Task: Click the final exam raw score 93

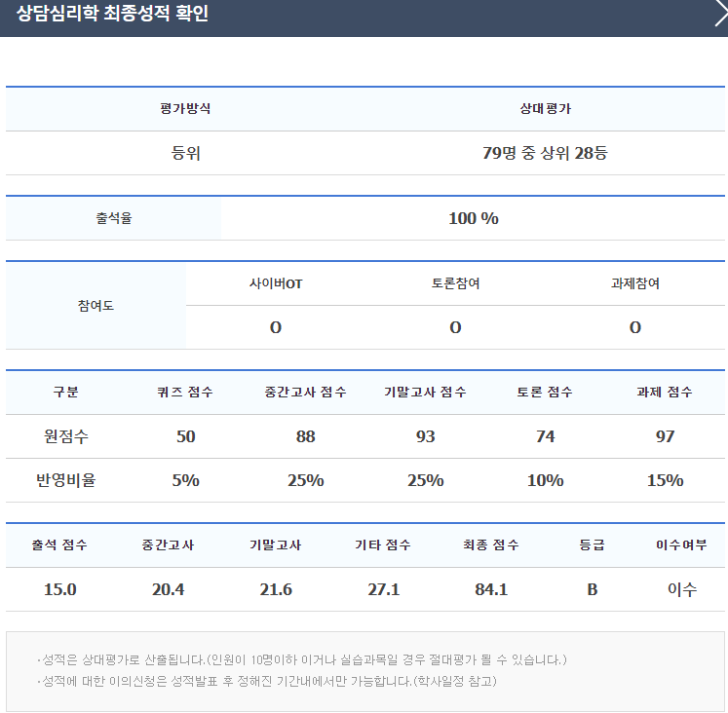Action: tap(425, 436)
